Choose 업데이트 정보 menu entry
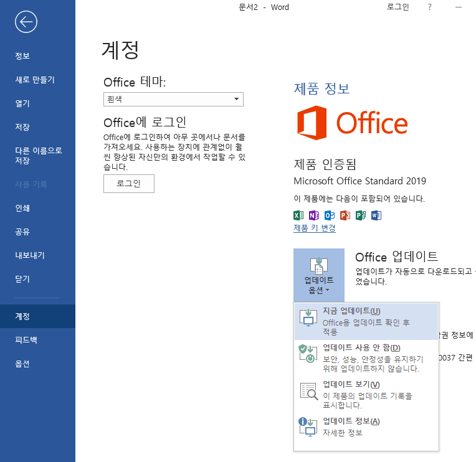Image resolution: width=476 pixels, height=462 pixels. tap(366, 427)
